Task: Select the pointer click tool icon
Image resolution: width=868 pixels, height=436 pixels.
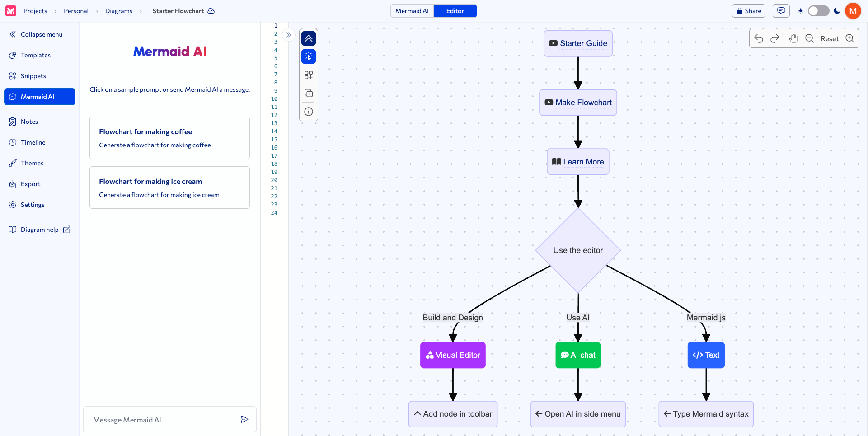Action: tap(309, 56)
